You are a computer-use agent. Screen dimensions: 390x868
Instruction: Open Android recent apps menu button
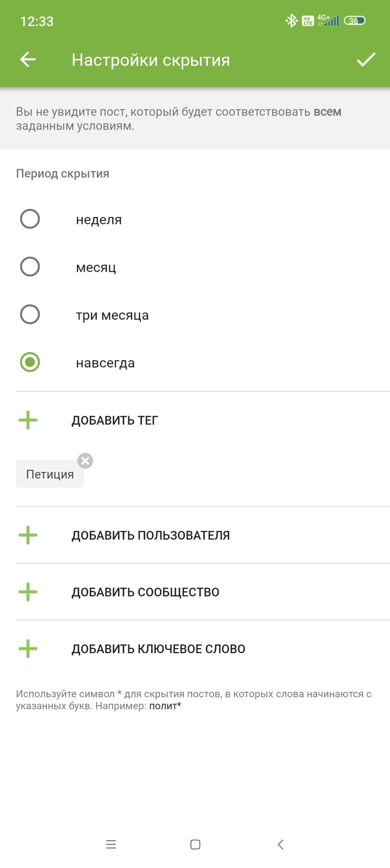tap(111, 845)
